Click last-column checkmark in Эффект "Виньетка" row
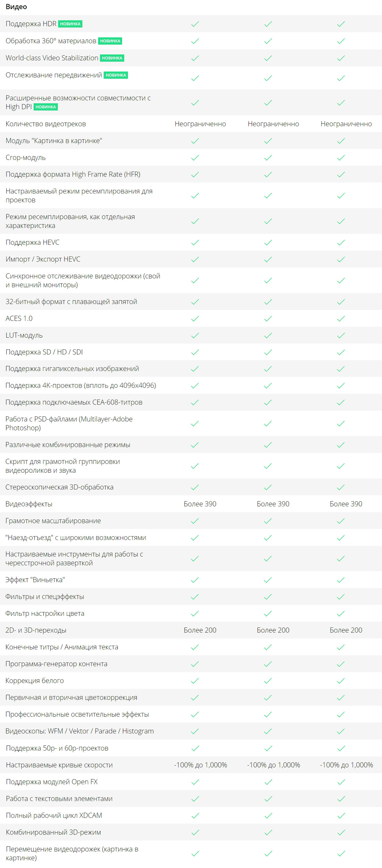The width and height of the screenshot is (382, 868). [x=341, y=580]
